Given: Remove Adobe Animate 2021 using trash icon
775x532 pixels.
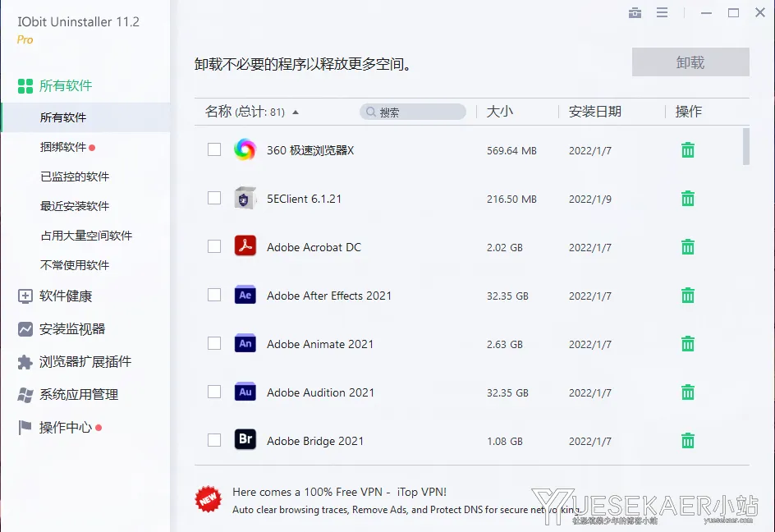Looking at the screenshot, I should pos(687,344).
